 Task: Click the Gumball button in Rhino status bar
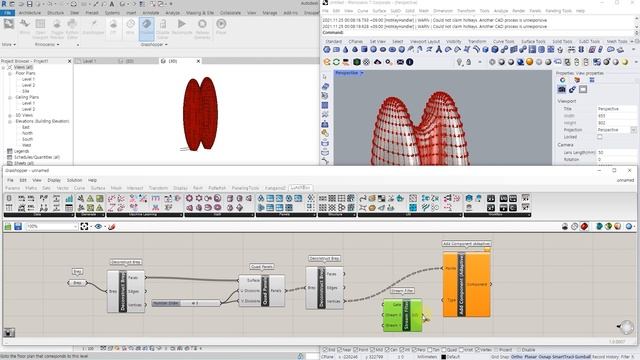coord(582,357)
